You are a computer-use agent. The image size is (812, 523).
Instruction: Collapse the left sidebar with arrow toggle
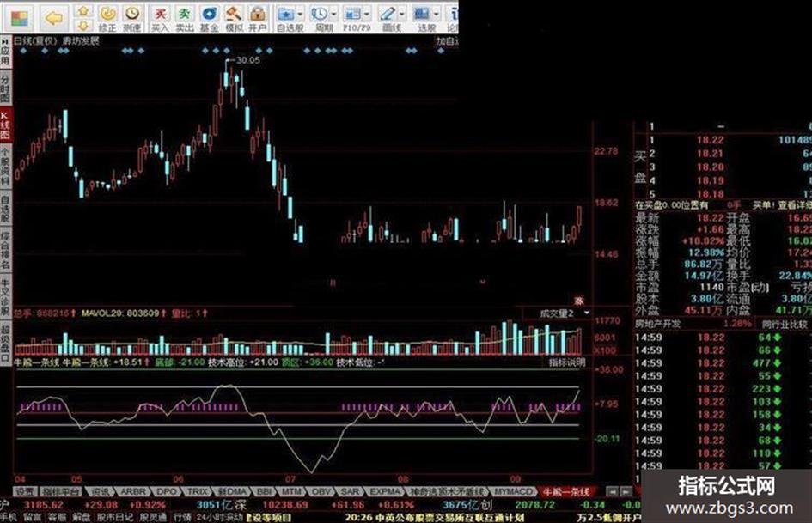pos(5,40)
